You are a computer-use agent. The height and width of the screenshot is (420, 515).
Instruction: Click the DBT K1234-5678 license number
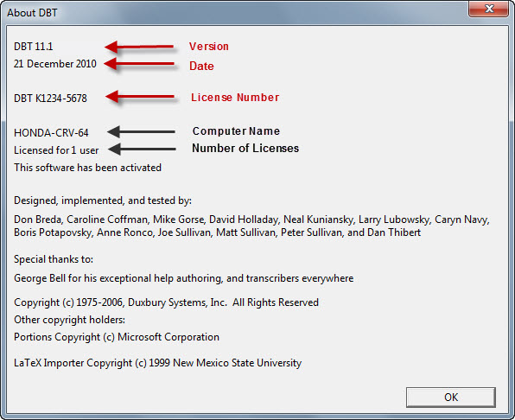50,99
